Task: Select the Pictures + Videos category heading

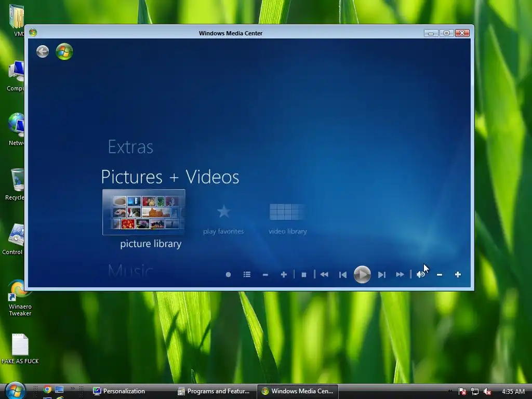Action: (170, 177)
